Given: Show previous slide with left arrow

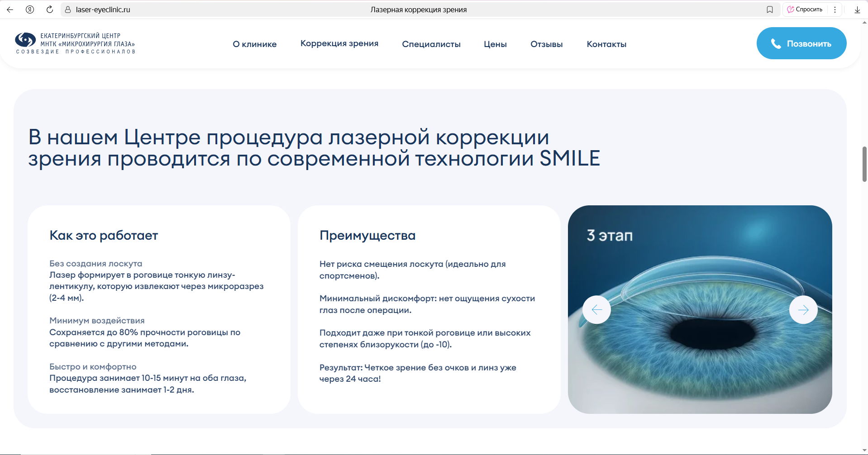Looking at the screenshot, I should 596,310.
